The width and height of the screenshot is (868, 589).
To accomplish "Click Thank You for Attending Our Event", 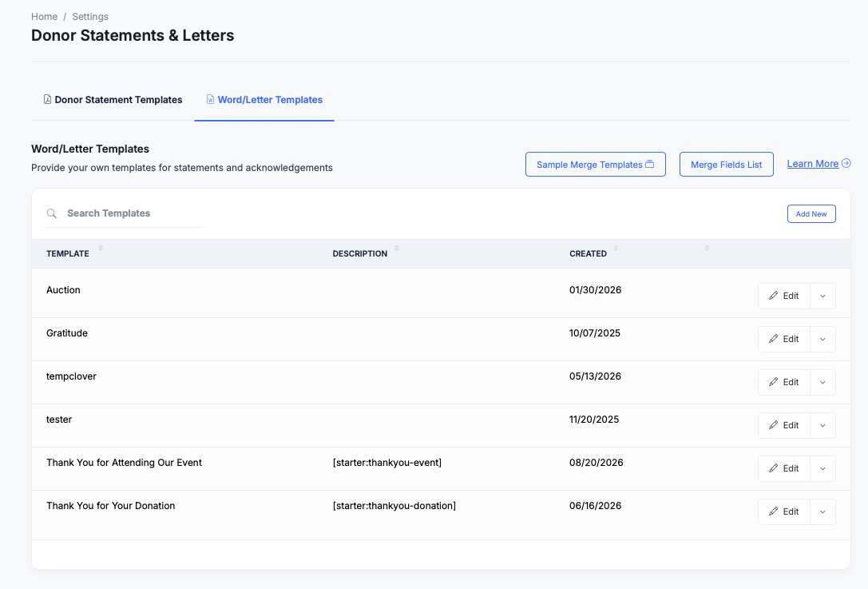I will coord(124,463).
